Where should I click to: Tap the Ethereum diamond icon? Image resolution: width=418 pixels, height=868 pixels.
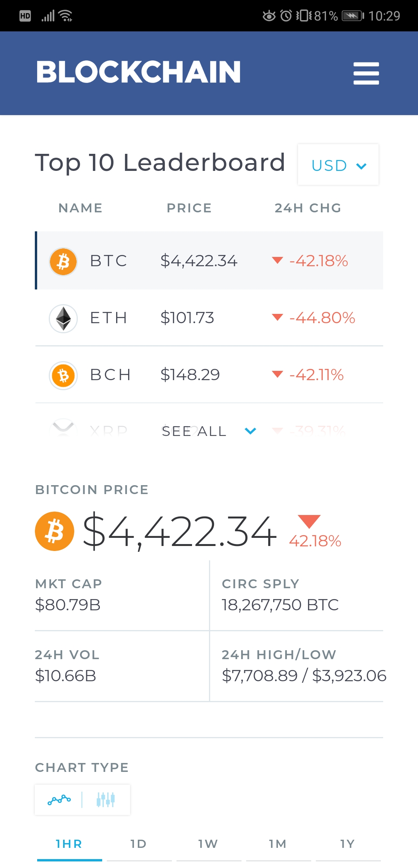point(63,319)
